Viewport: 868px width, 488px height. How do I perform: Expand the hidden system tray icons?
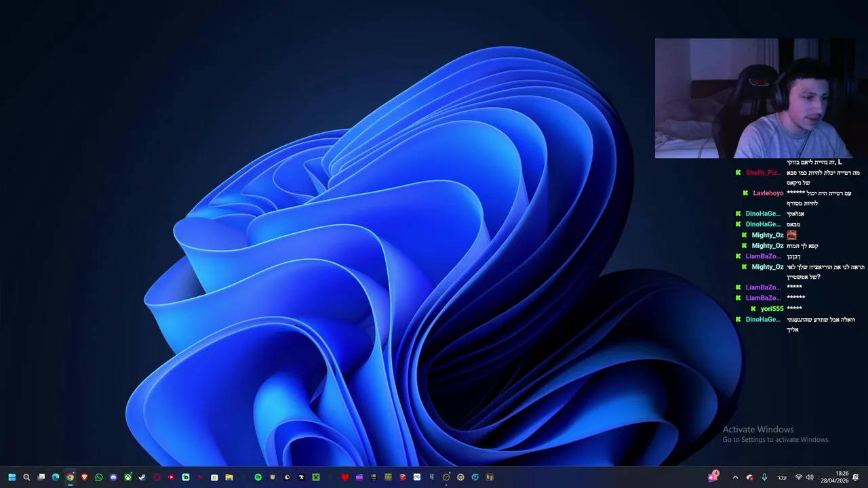click(x=735, y=477)
